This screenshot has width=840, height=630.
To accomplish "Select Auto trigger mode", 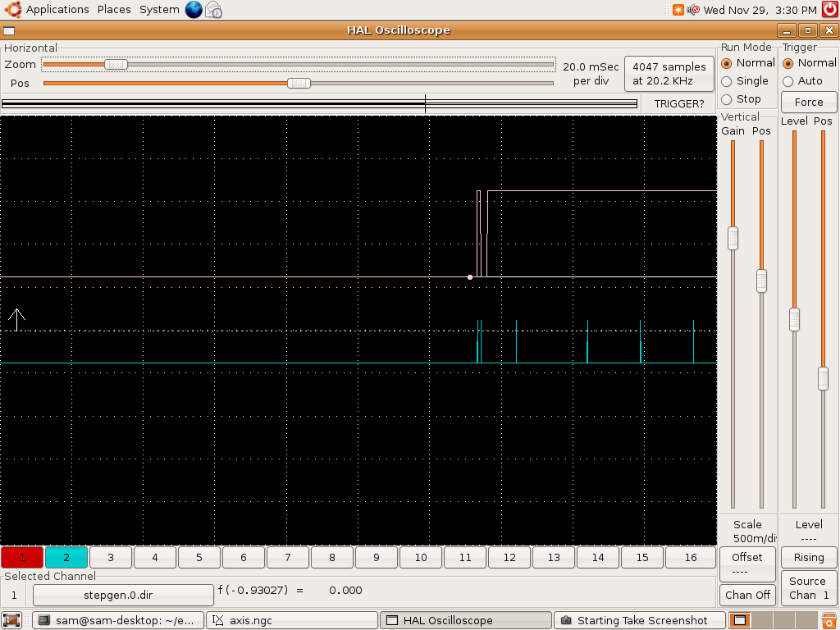I will click(x=802, y=81).
